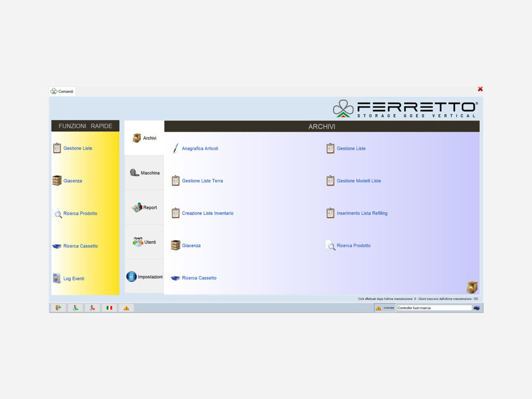Open the Impostazioni section tab
The height and width of the screenshot is (399, 532).
(x=144, y=276)
